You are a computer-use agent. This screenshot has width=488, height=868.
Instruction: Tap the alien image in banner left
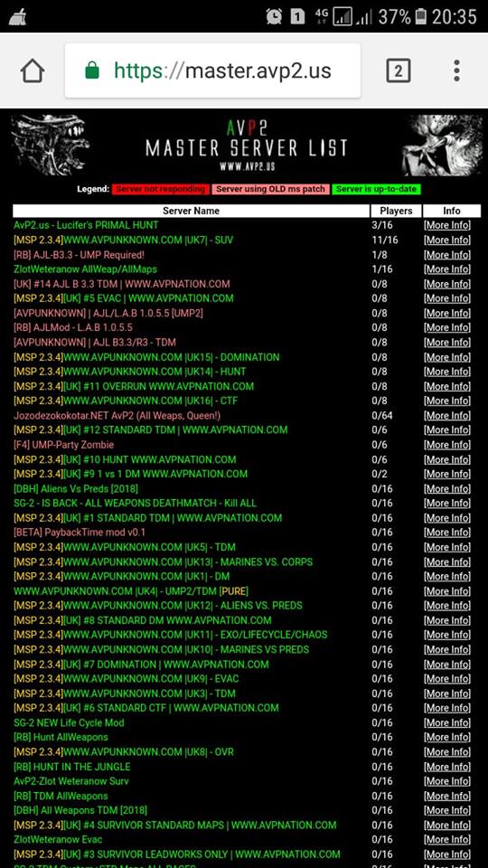coord(51,145)
